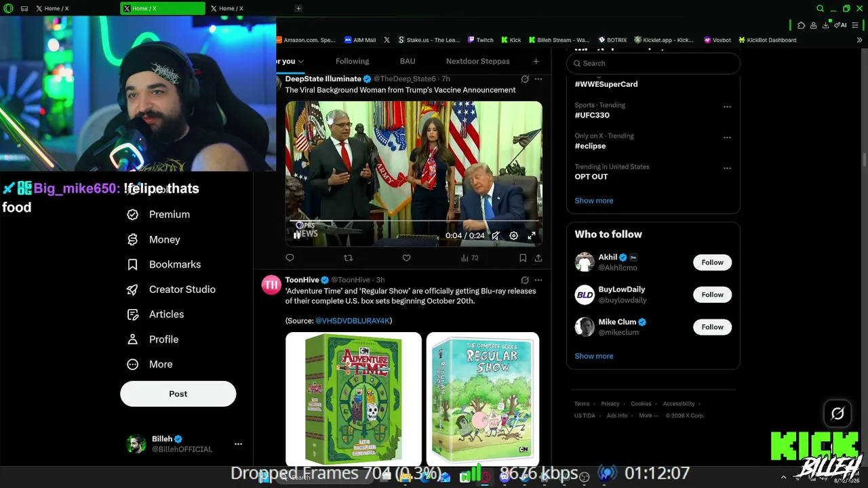Screen dimensions: 868x488
Task: View analytics for the video post
Action: coord(469,258)
